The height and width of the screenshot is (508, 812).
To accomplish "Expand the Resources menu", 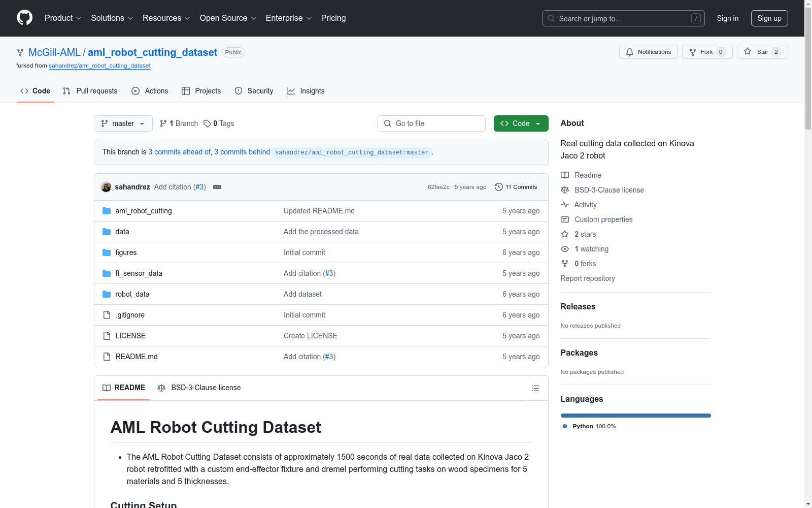I will [x=166, y=18].
